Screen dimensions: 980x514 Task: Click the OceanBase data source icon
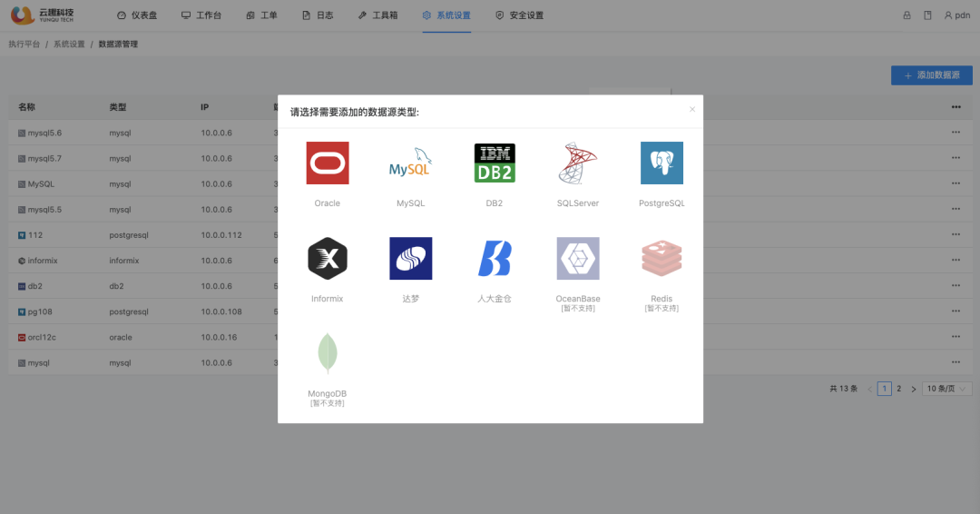pos(578,258)
